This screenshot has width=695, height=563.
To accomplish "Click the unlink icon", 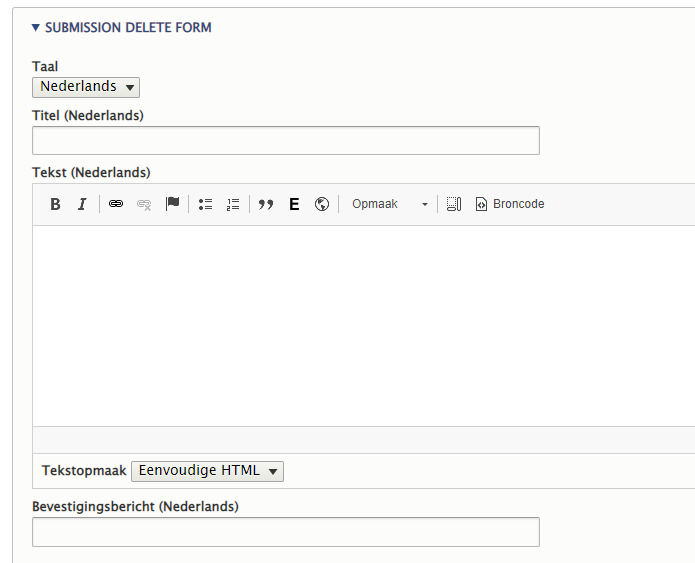I will [x=144, y=204].
